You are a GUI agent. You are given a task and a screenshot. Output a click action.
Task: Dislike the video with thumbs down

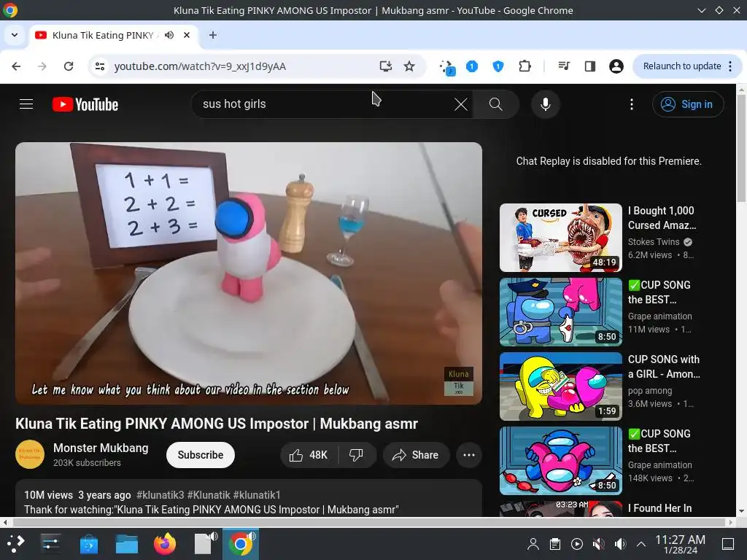point(356,455)
